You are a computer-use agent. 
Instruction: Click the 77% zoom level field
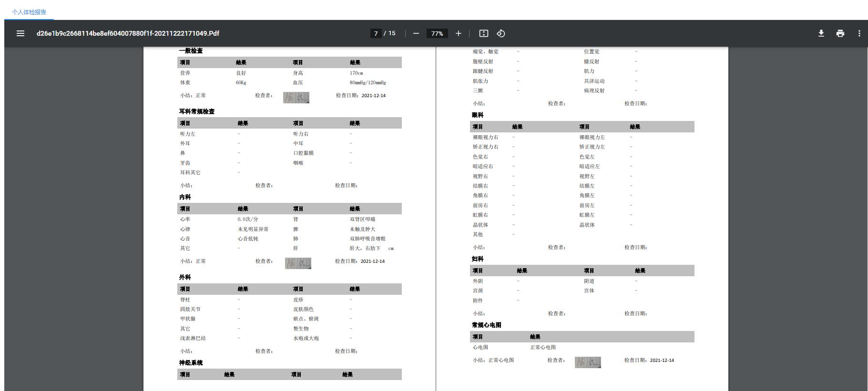[x=437, y=33]
